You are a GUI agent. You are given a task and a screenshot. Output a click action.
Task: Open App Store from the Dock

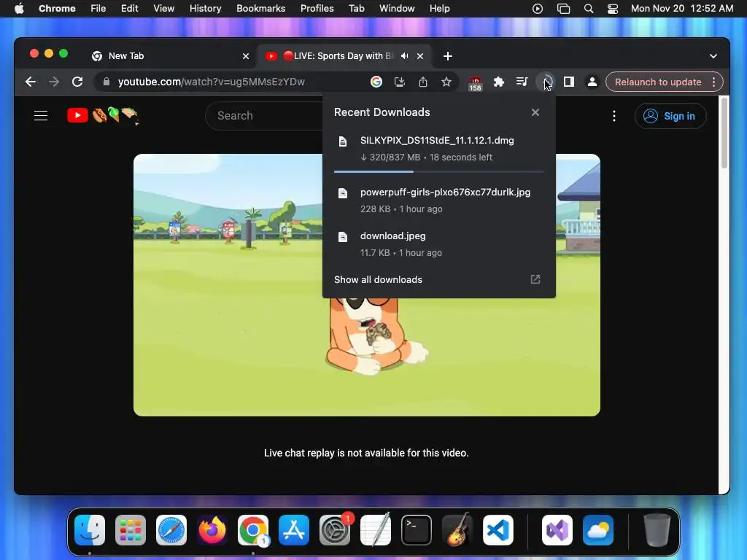(x=294, y=530)
